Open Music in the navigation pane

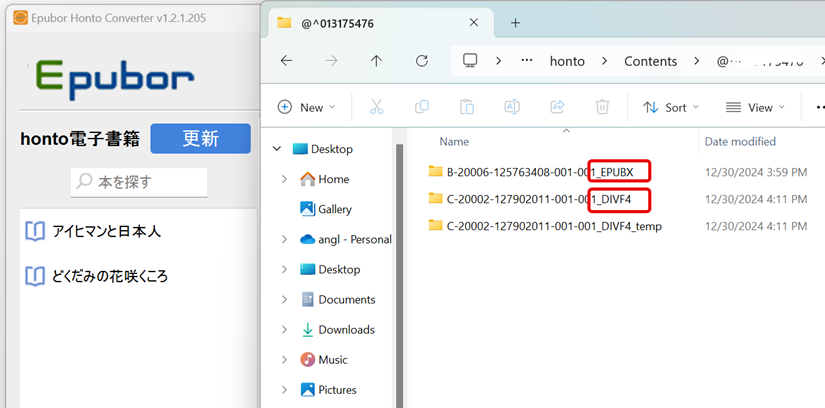[324, 360]
